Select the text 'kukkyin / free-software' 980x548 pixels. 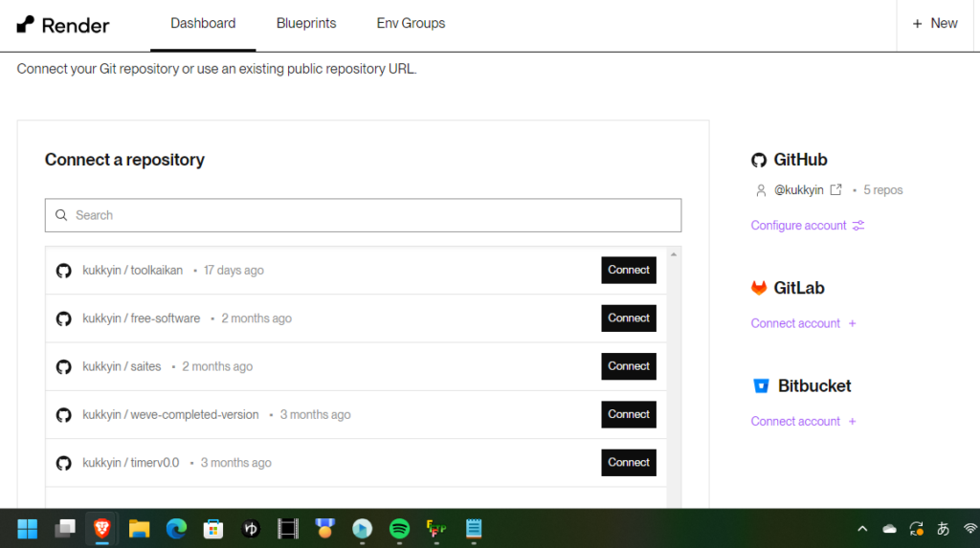tap(142, 318)
